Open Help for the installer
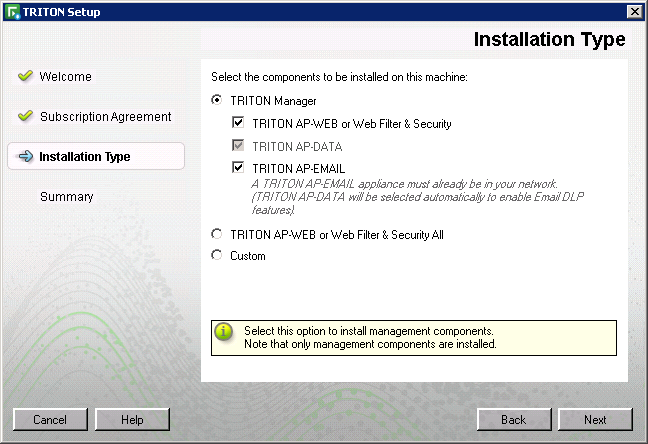The image size is (648, 444). click(132, 420)
